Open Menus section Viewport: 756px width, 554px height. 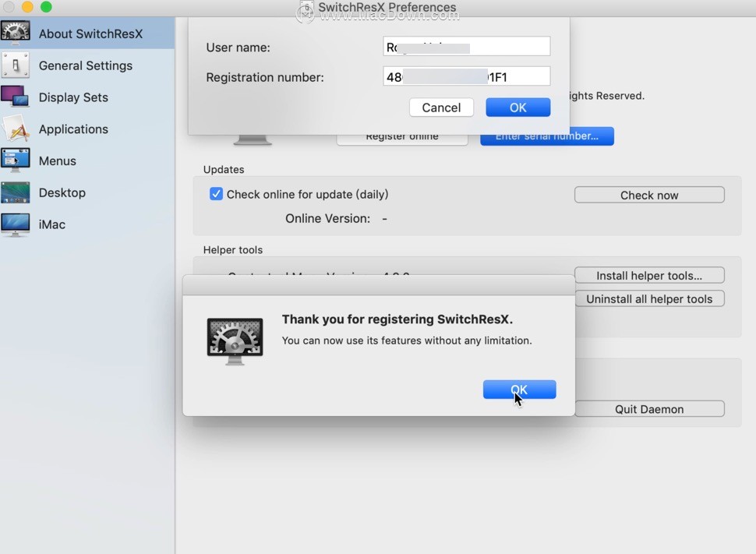(x=87, y=161)
